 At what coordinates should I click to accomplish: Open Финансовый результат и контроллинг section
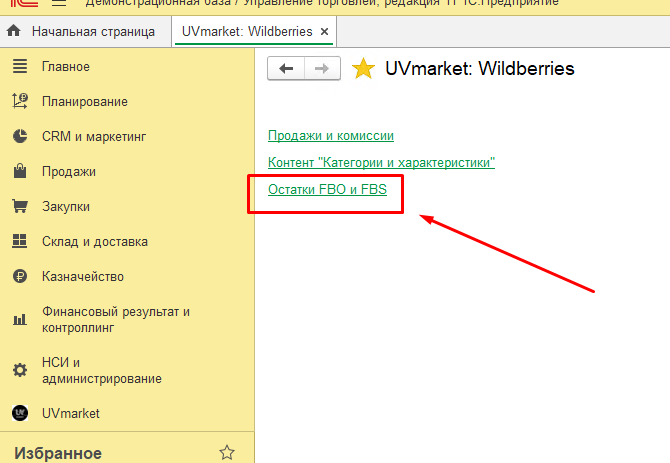coord(116,319)
